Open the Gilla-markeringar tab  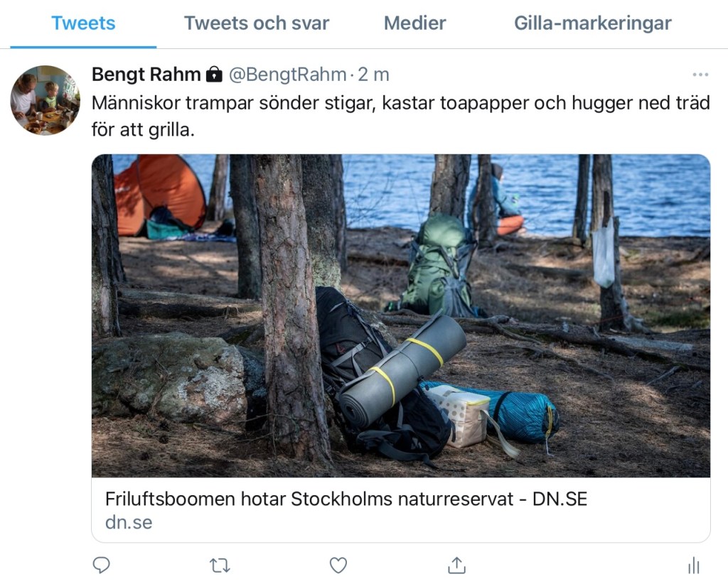[x=593, y=23]
